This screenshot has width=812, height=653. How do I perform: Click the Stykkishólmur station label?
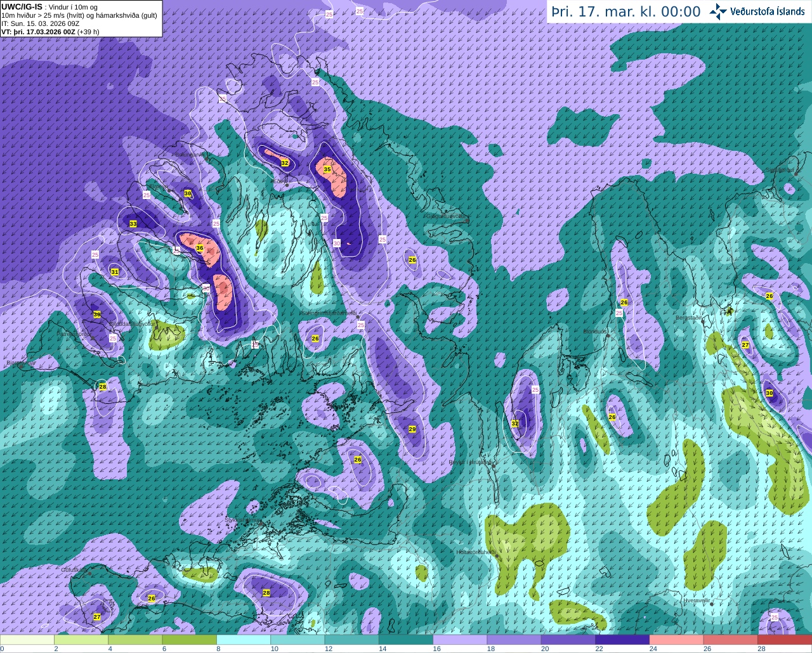[x=244, y=520]
